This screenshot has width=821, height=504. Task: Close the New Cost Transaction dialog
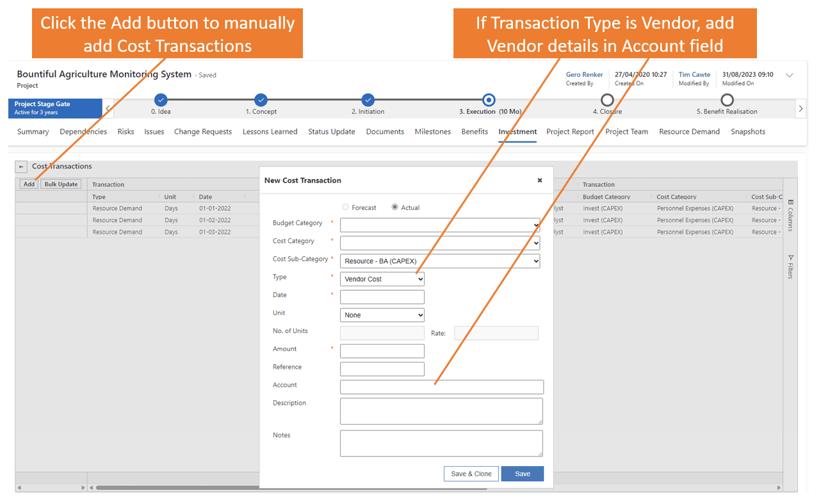[539, 181]
